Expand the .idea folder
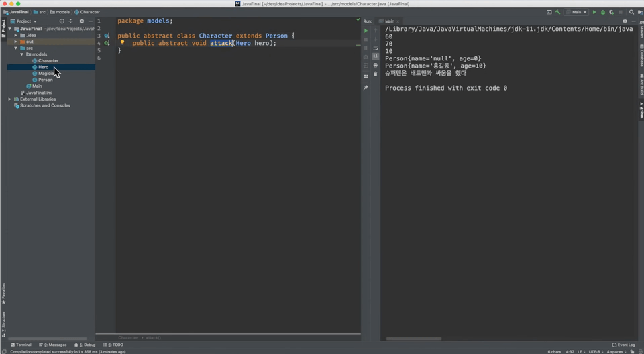The image size is (644, 354). tap(16, 36)
